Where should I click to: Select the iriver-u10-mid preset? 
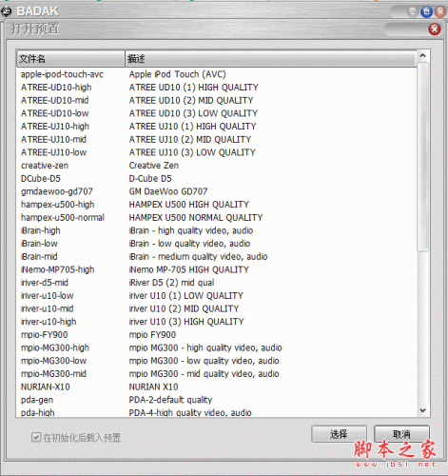48,308
